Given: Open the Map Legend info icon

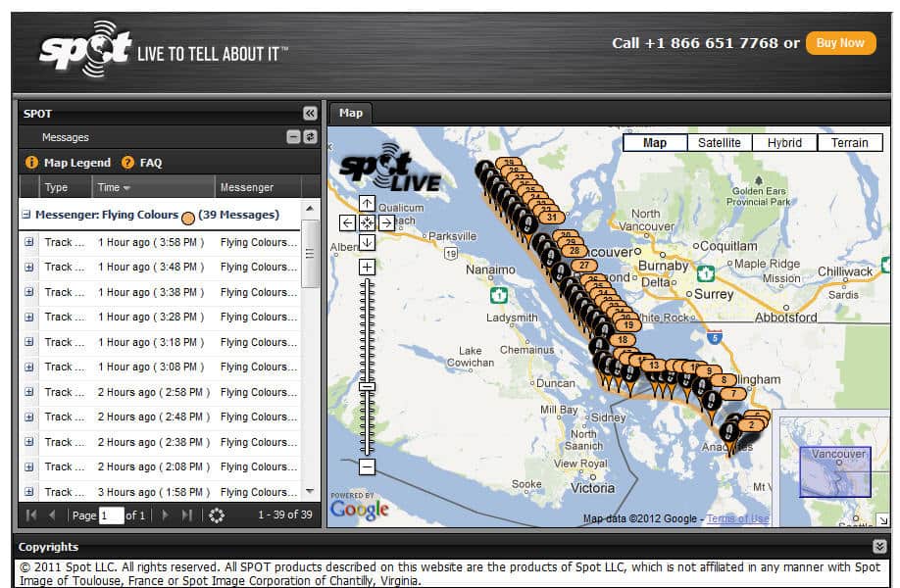Looking at the screenshot, I should point(31,163).
